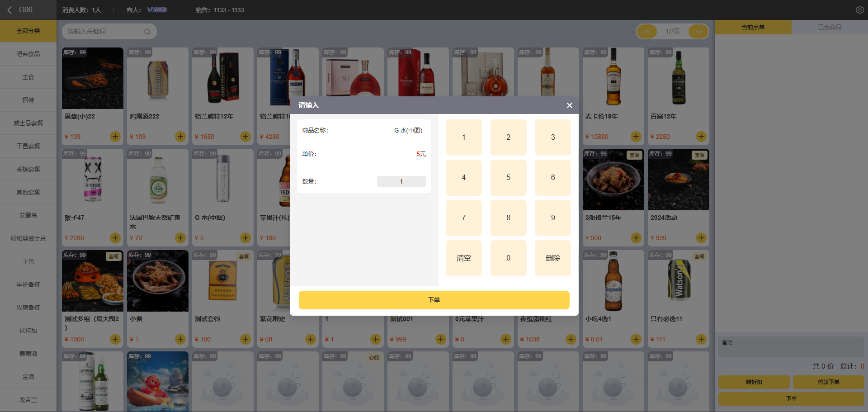Click the back arrow next to G06

coord(9,10)
